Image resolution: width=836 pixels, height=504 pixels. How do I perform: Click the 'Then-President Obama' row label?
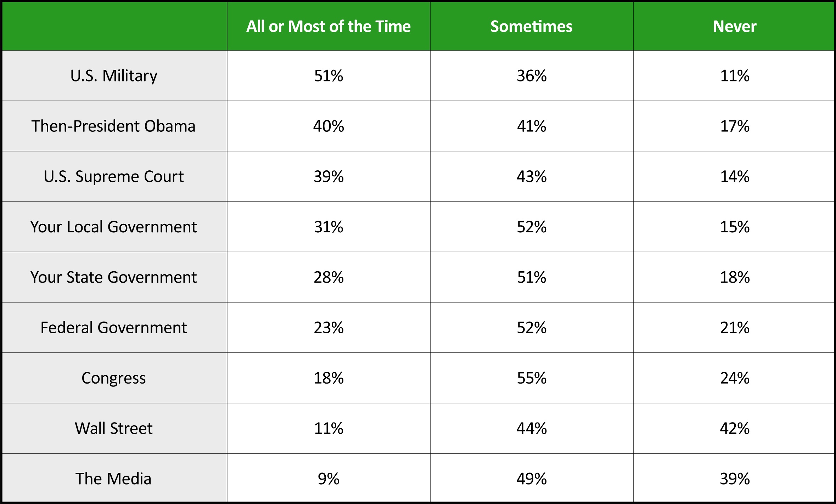point(113,126)
